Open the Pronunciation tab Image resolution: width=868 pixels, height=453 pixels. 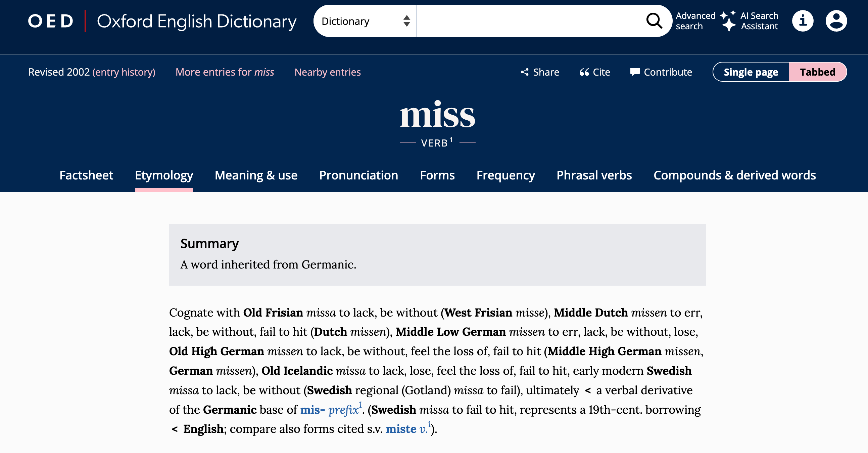click(x=358, y=175)
